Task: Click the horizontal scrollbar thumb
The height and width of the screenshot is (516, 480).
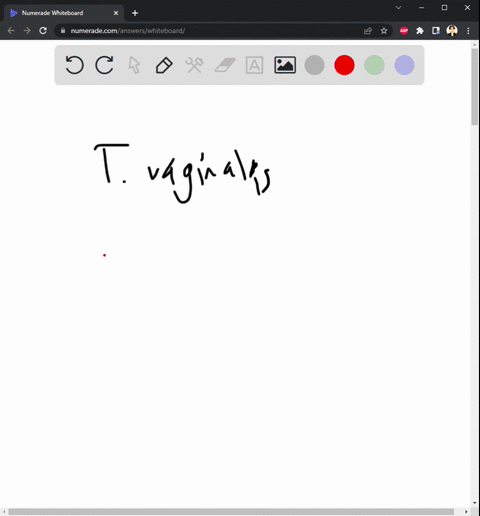Action: 231,512
